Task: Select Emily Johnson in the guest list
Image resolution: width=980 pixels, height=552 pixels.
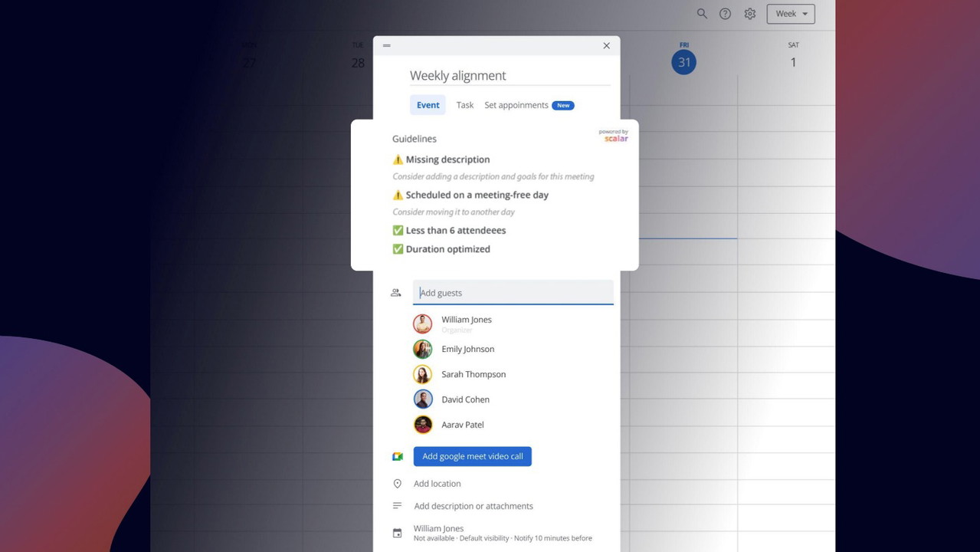Action: click(467, 349)
